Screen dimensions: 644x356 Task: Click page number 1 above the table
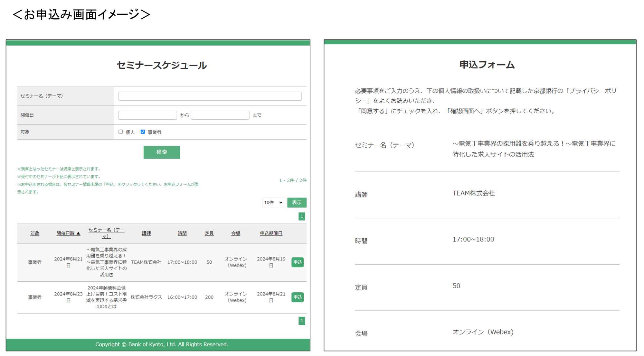302,216
